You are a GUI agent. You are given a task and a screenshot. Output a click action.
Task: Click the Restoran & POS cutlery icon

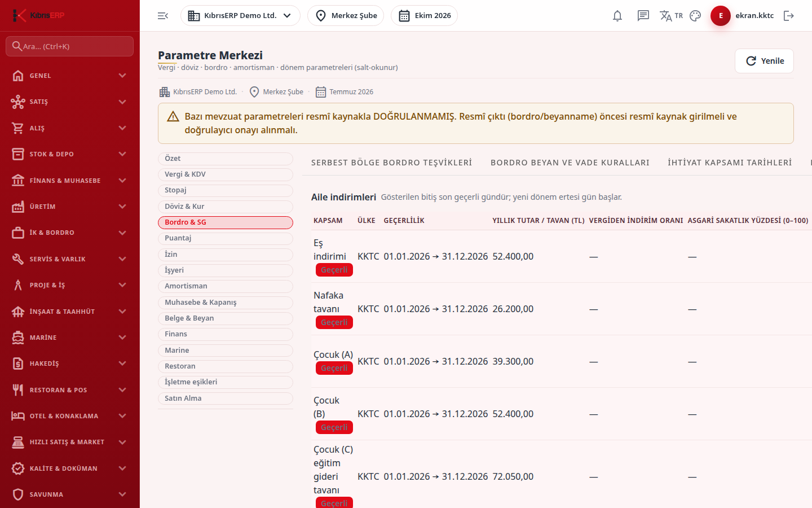[x=18, y=390]
